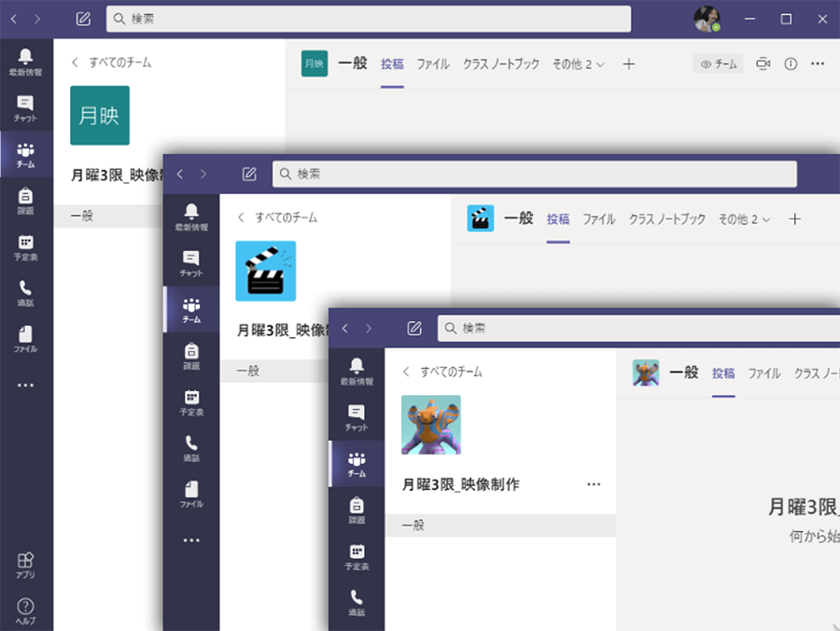Add a tab with plus button in middle window
This screenshot has height=631, width=840.
[x=795, y=219]
